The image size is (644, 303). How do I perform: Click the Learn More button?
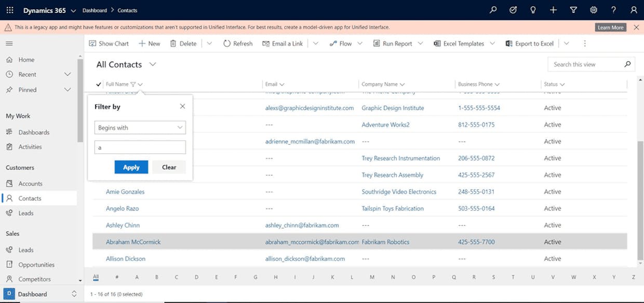coord(611,27)
